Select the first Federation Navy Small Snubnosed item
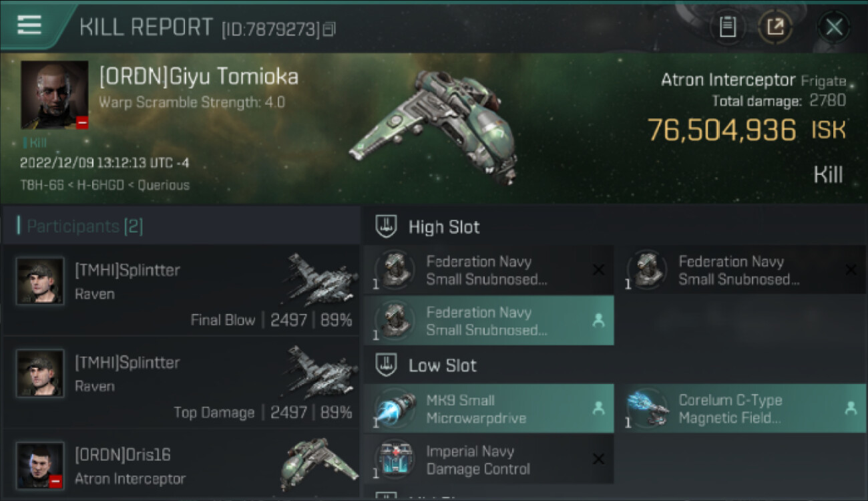This screenshot has width=868, height=501. [x=487, y=270]
